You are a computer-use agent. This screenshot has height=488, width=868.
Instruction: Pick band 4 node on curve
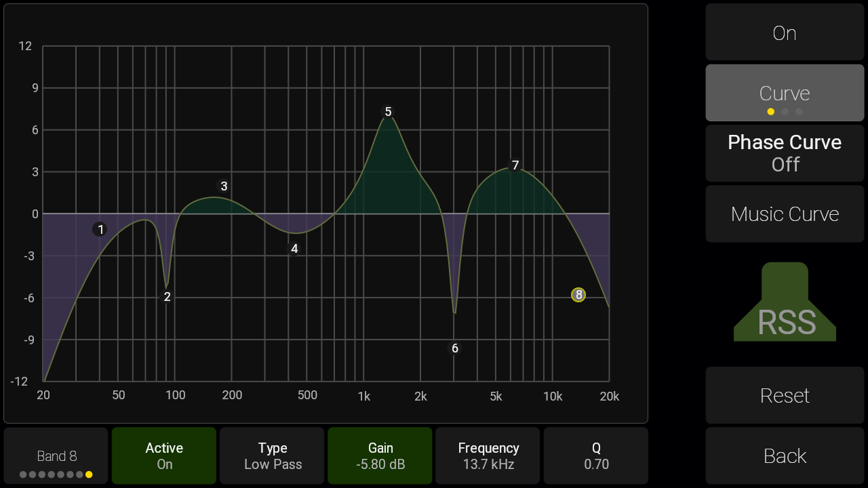pyautogui.click(x=294, y=249)
